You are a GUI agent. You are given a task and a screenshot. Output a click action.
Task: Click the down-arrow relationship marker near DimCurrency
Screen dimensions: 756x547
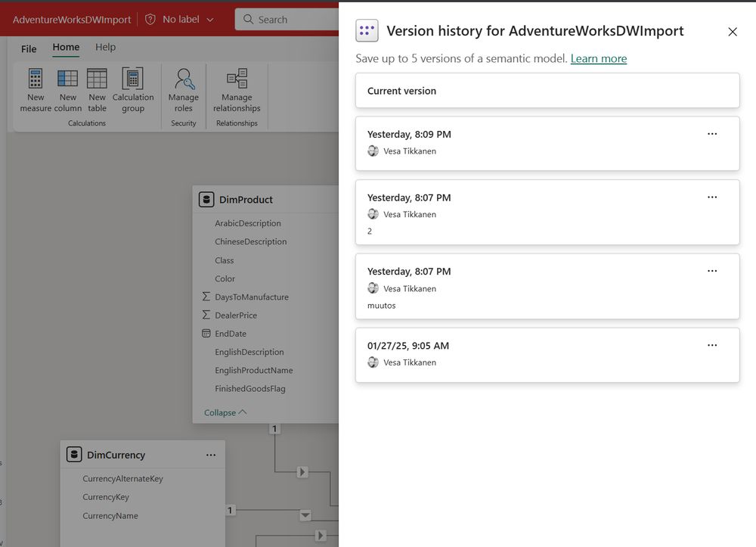click(305, 515)
